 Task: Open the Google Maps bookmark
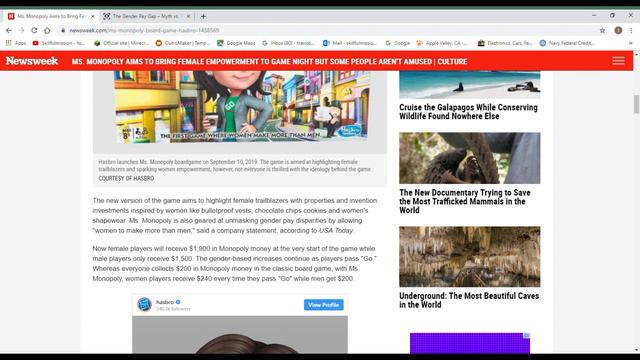coord(236,43)
